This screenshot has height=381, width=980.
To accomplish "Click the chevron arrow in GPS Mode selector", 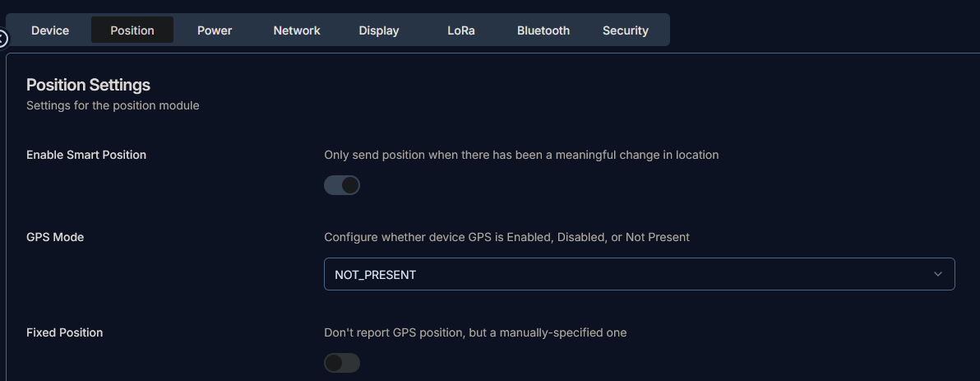I will pyautogui.click(x=938, y=274).
